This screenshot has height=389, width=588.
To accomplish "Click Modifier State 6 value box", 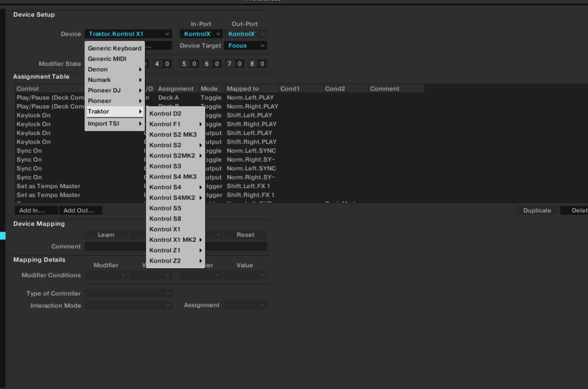I will point(217,63).
